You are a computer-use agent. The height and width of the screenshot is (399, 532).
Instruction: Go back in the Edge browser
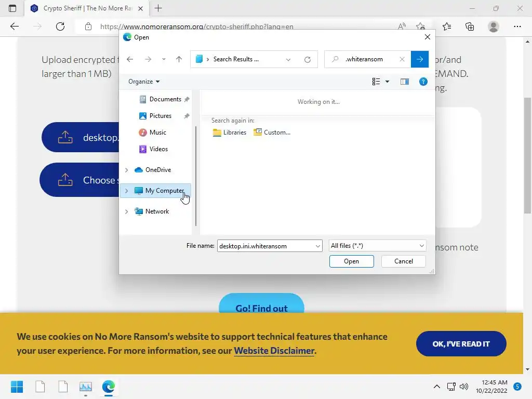[15, 26]
